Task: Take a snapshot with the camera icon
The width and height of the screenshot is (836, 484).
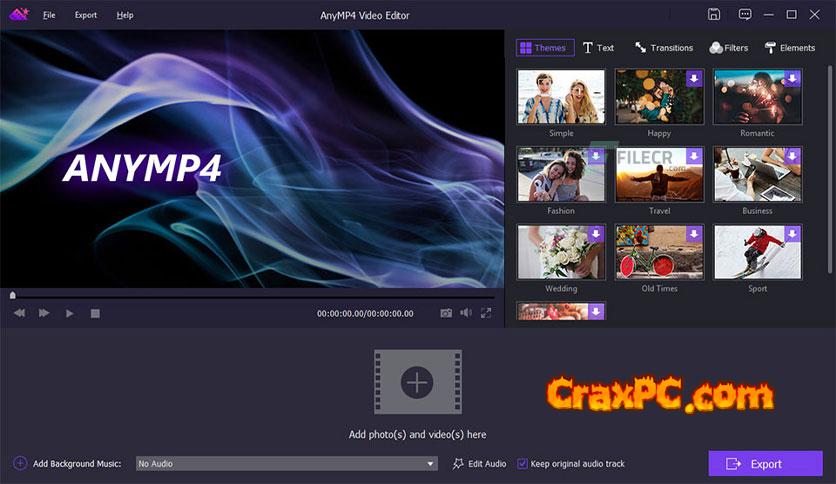Action: [x=446, y=313]
